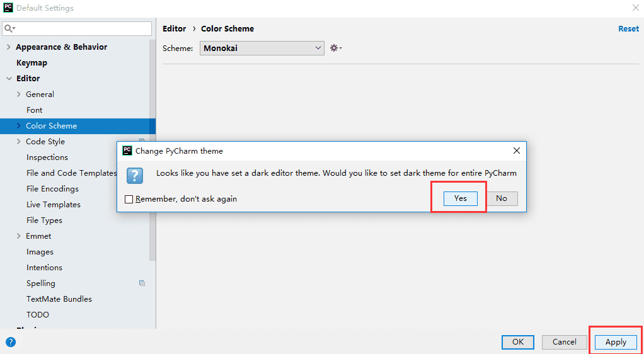Expand the Color Scheme node
The image size is (644, 354).
(18, 126)
